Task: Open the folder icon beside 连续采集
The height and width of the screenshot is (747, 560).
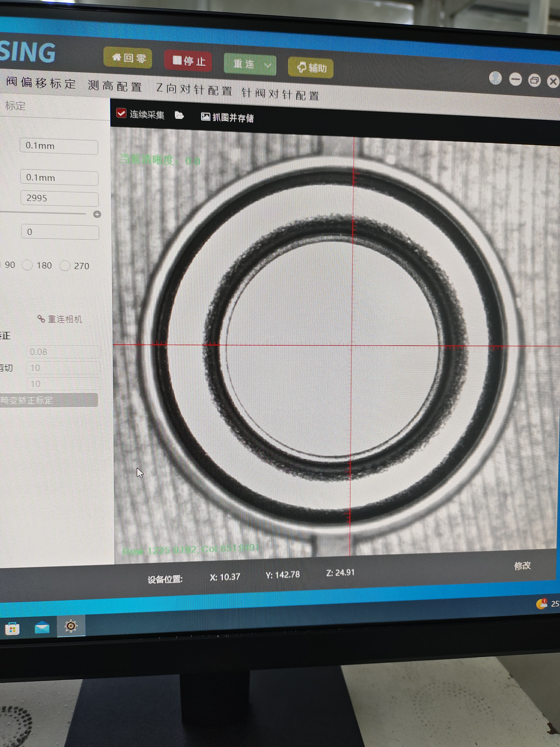Action: [179, 115]
